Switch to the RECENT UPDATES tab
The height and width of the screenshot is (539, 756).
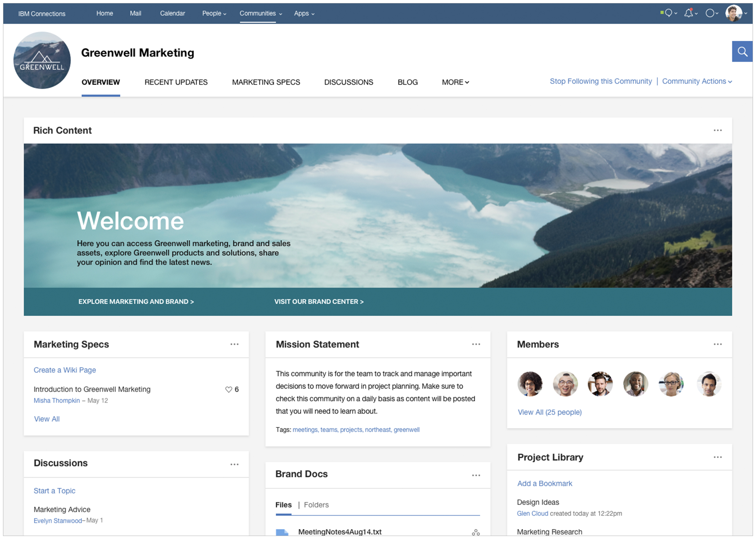(176, 82)
